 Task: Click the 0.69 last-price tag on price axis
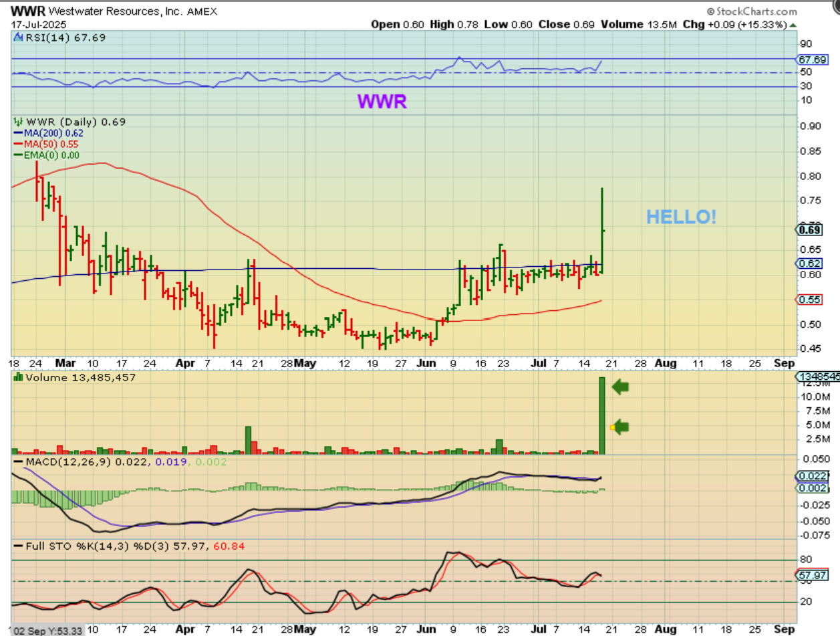coord(810,230)
